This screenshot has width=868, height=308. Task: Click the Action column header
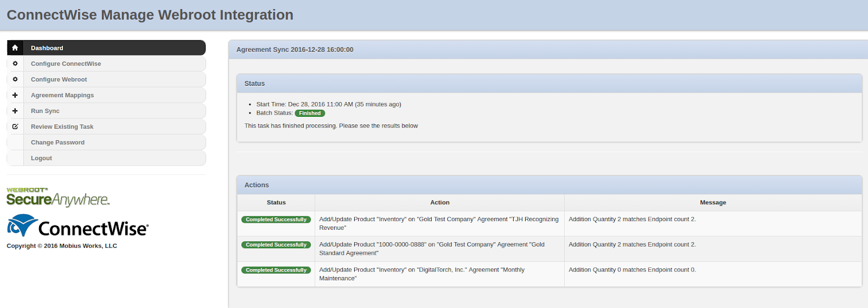tap(440, 203)
